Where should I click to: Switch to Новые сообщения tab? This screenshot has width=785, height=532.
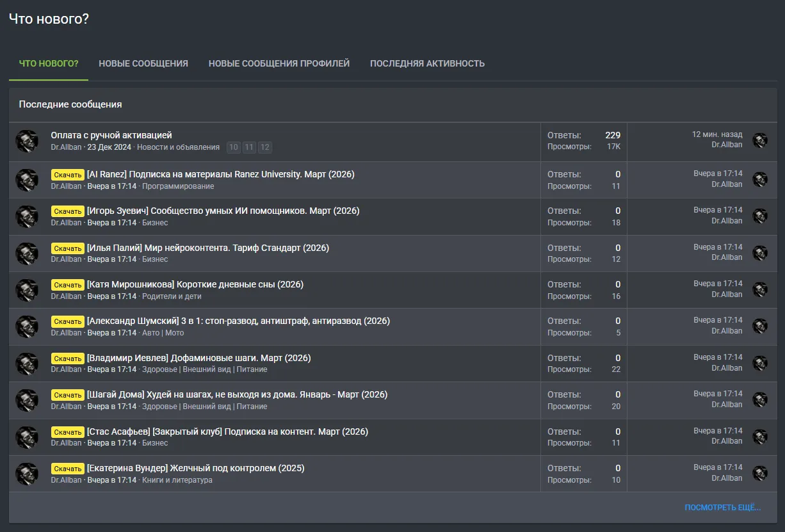coord(143,63)
